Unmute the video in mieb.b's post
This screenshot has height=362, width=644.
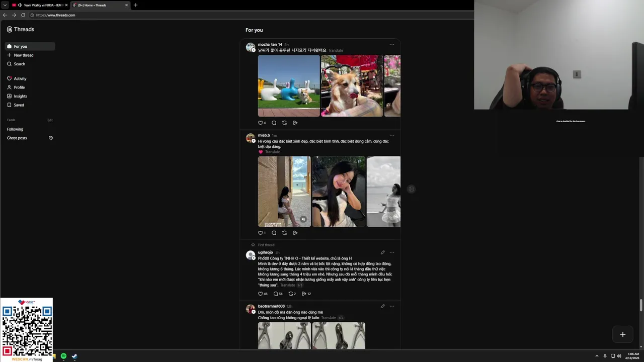pyautogui.click(x=303, y=219)
